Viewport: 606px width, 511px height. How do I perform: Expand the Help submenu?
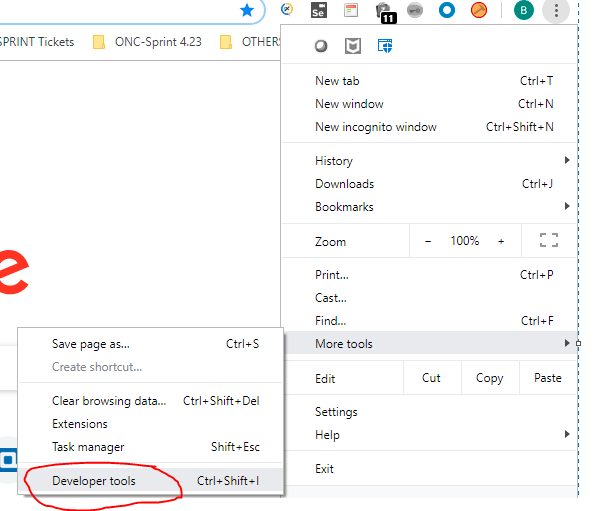click(x=430, y=435)
